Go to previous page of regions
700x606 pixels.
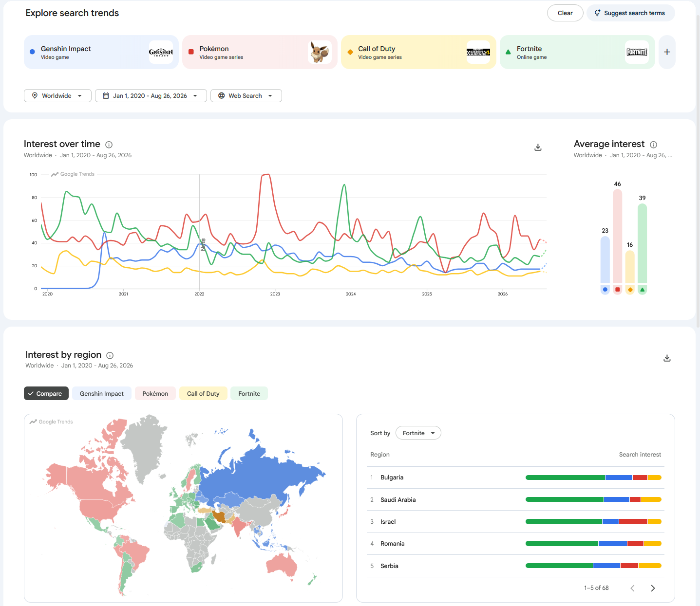tap(632, 588)
